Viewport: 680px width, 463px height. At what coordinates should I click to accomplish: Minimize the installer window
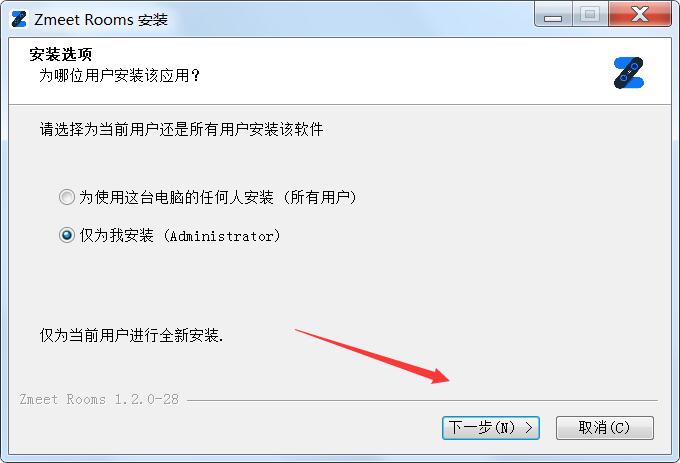pyautogui.click(x=553, y=15)
